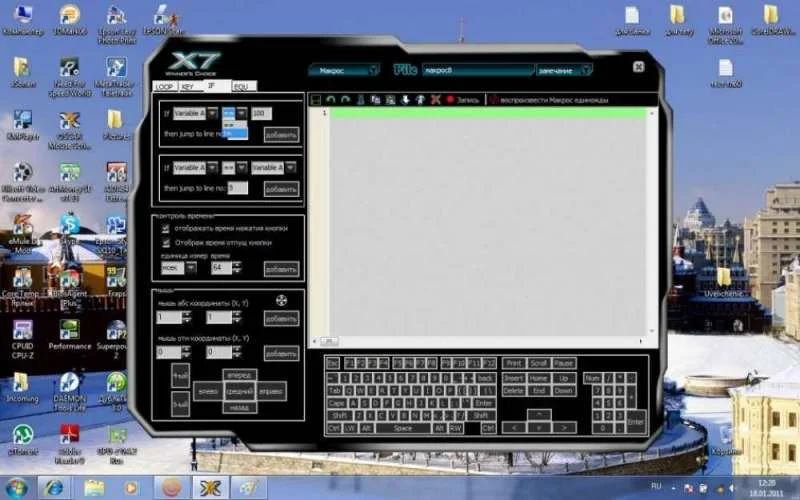Click Home key on virtual keyboard
The height and width of the screenshot is (500, 800).
pos(538,378)
